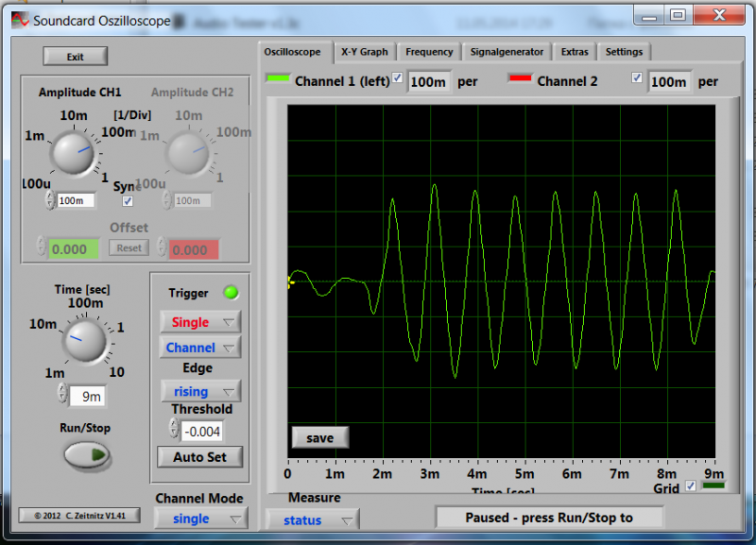This screenshot has width=756, height=545.
Task: Click the CH1 amplitude value stepper arrows
Action: pyautogui.click(x=50, y=199)
